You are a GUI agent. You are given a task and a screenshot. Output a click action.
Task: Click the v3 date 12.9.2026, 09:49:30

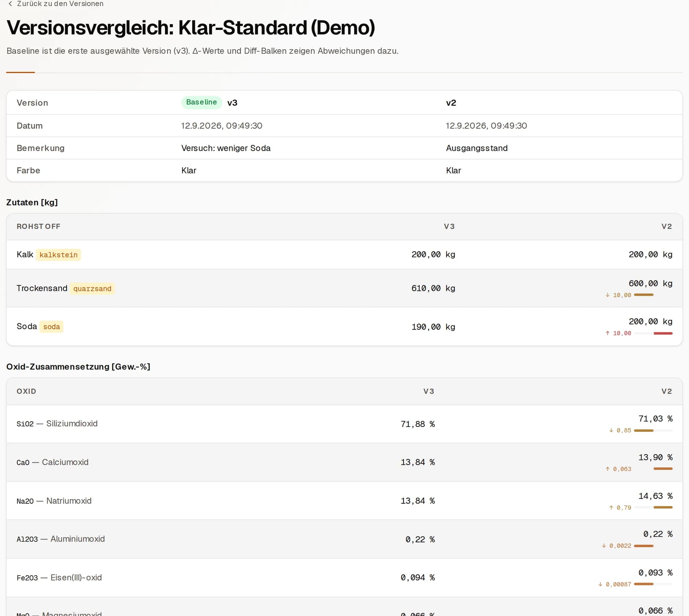tap(222, 126)
